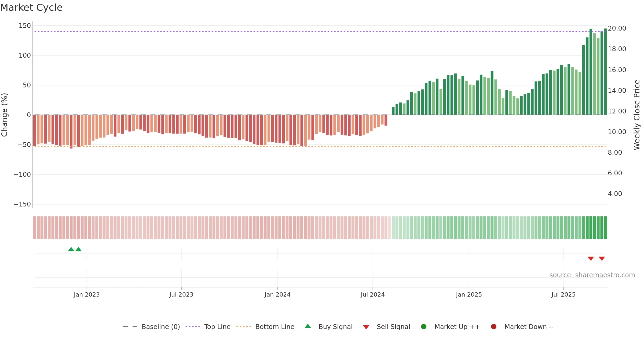The height and width of the screenshot is (362, 644).
Task: Click the 16.00 price tick on right axis
Action: point(617,70)
